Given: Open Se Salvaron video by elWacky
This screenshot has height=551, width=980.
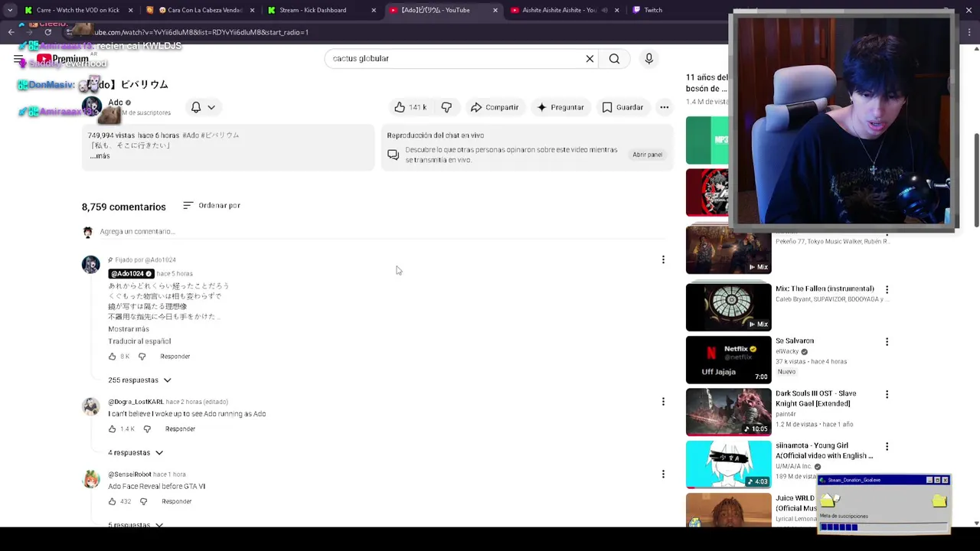Looking at the screenshot, I should [x=728, y=360].
